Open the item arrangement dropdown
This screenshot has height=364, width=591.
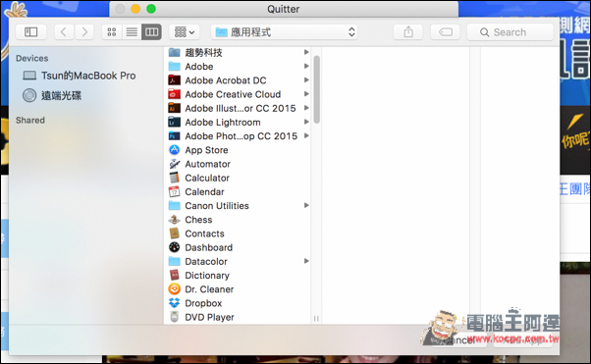185,32
